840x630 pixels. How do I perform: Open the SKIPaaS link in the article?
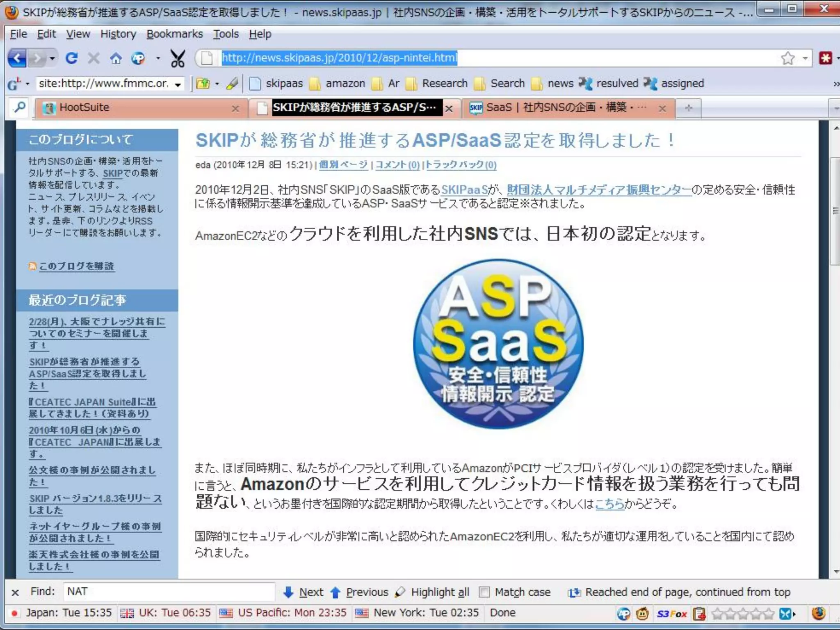tap(464, 189)
